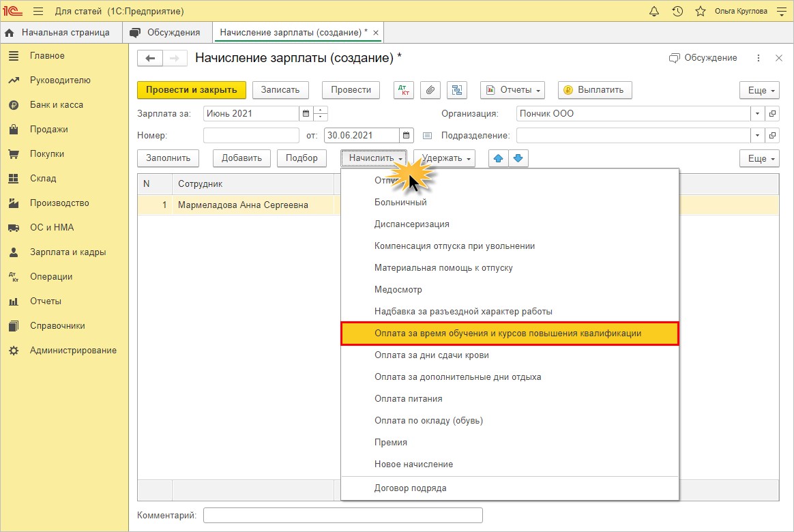Switch to Начальная страница tab

pos(61,32)
